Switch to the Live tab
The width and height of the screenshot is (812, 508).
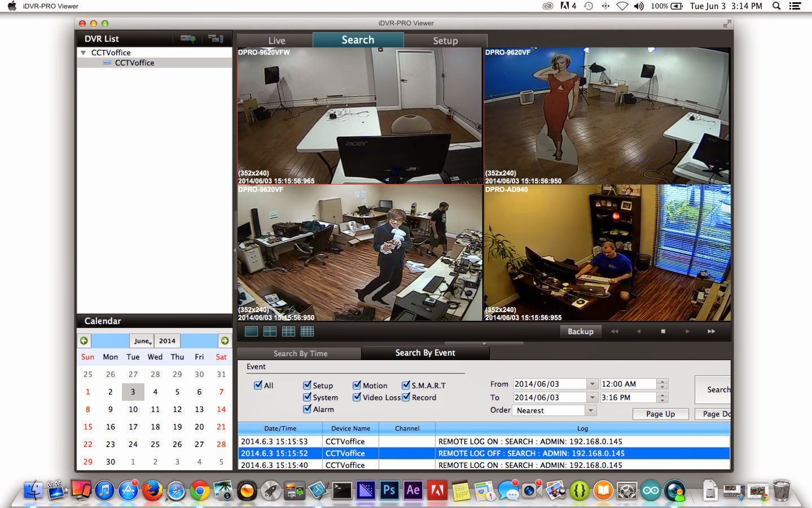(x=276, y=41)
